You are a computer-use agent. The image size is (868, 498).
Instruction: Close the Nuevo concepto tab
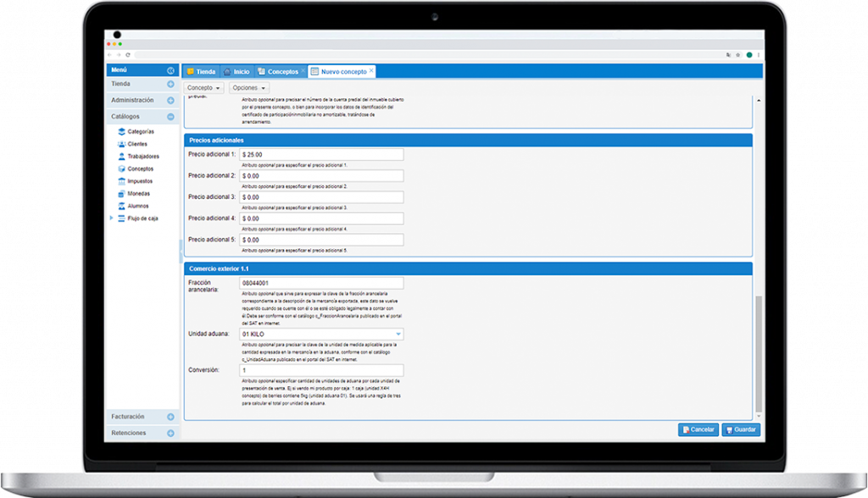(x=371, y=71)
